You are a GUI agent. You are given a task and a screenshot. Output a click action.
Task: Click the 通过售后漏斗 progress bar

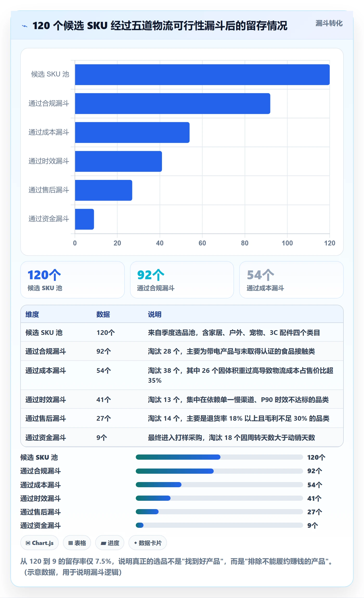(x=219, y=512)
